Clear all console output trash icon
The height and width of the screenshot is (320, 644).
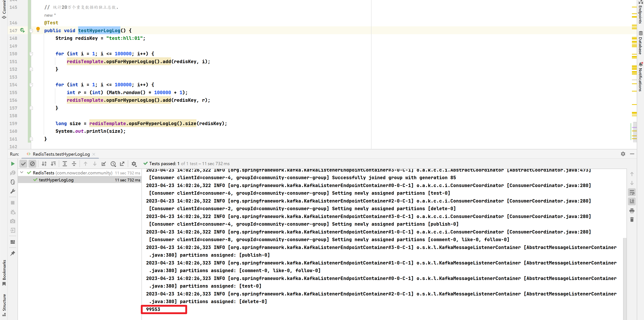tap(632, 220)
